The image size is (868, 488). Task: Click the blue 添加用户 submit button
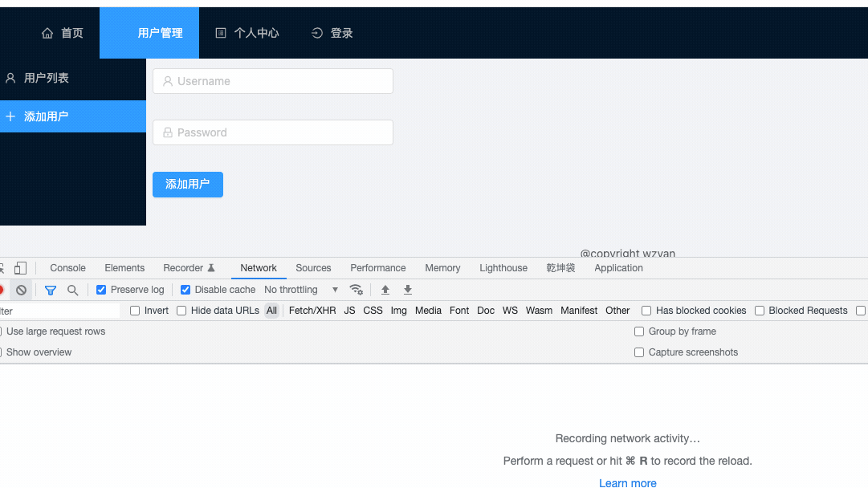tap(188, 185)
